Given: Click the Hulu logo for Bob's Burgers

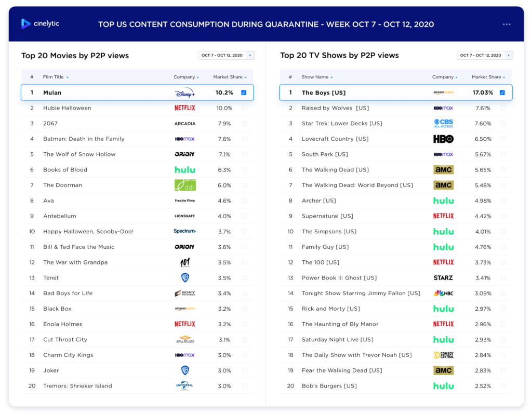Looking at the screenshot, I should (444, 386).
